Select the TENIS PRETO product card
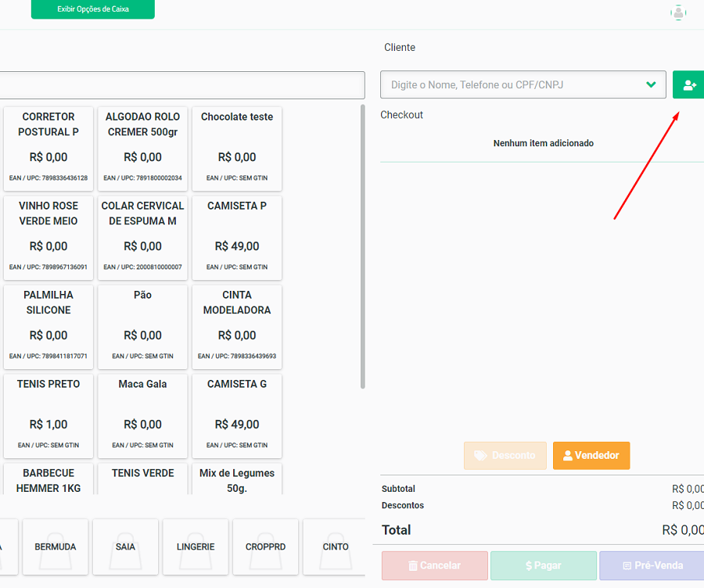This screenshot has height=588, width=704. [x=48, y=416]
